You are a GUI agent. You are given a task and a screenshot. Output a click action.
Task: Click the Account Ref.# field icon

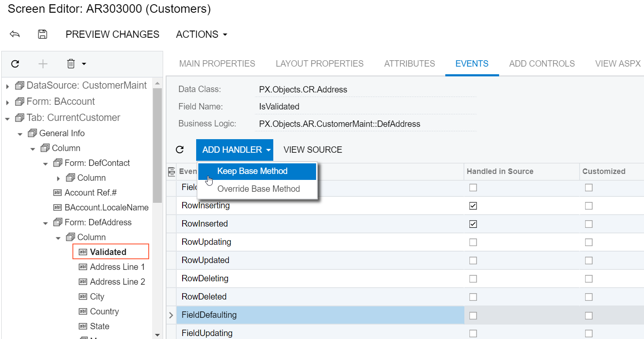[58, 193]
